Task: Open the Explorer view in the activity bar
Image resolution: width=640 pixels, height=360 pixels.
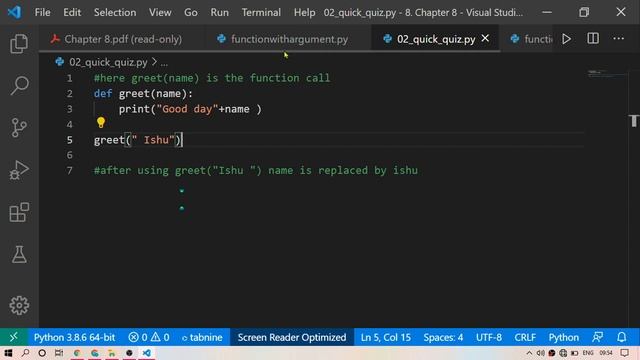Action: (x=19, y=43)
